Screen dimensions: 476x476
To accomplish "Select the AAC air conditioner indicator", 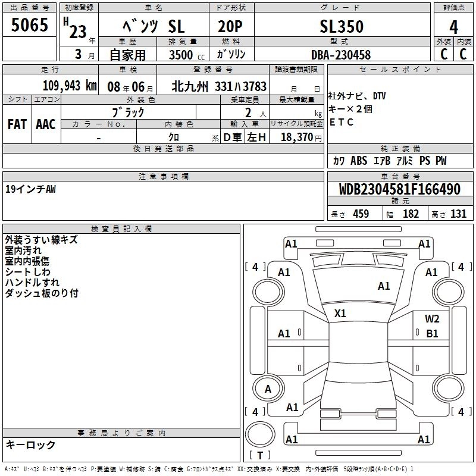I will point(45,124).
